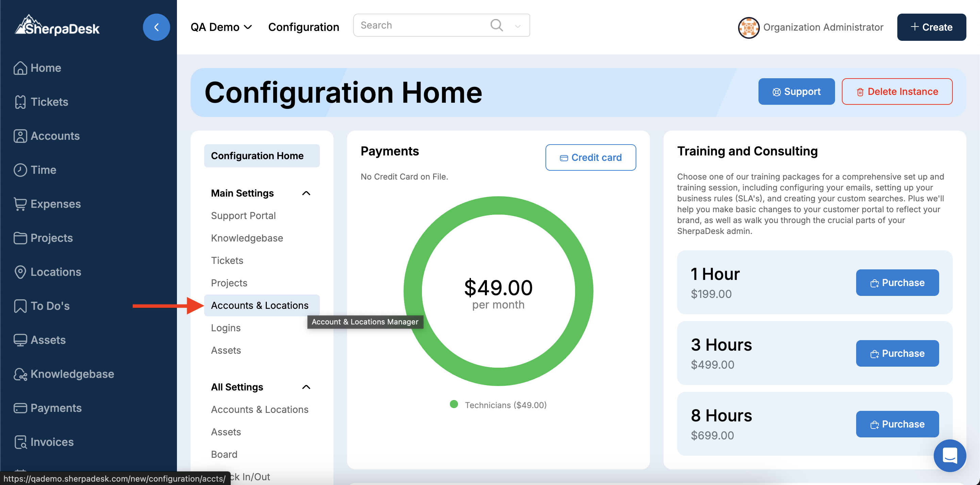This screenshot has height=485, width=980.
Task: Click the Search input field
Action: pyautogui.click(x=419, y=26)
